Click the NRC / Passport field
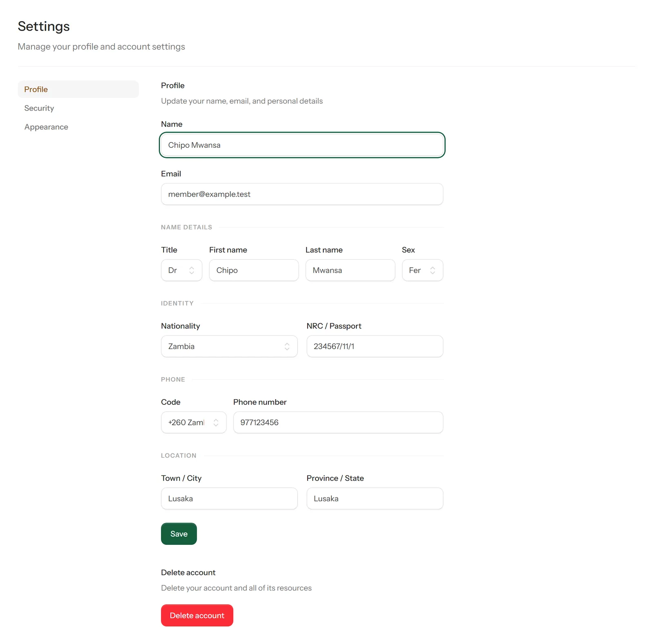Viewport: 653px width, 644px height. [375, 346]
